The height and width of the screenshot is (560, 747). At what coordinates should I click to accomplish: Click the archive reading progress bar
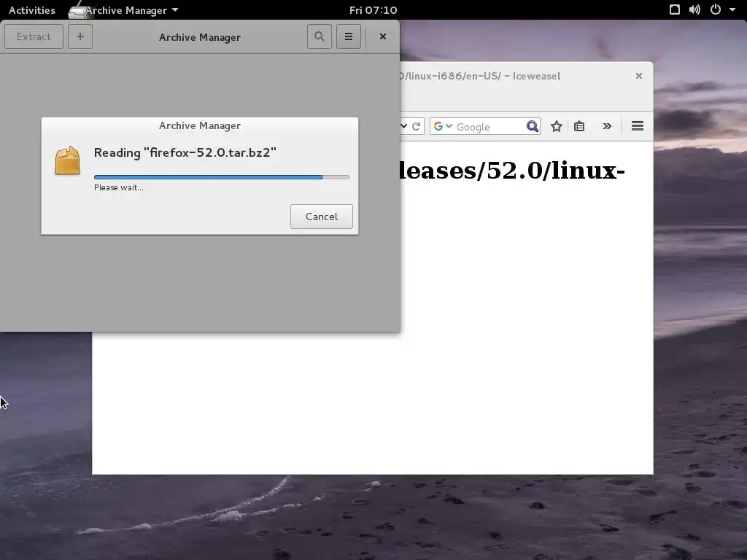tap(222, 177)
